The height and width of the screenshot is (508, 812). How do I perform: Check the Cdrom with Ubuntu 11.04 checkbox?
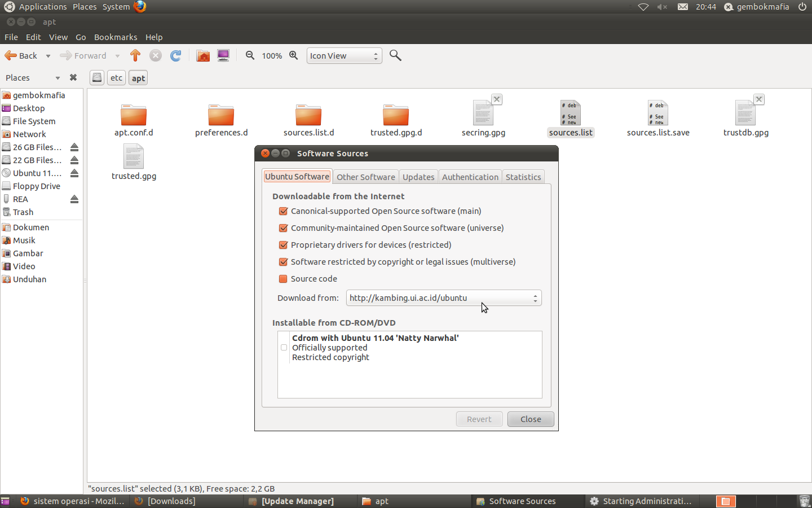[x=284, y=348]
